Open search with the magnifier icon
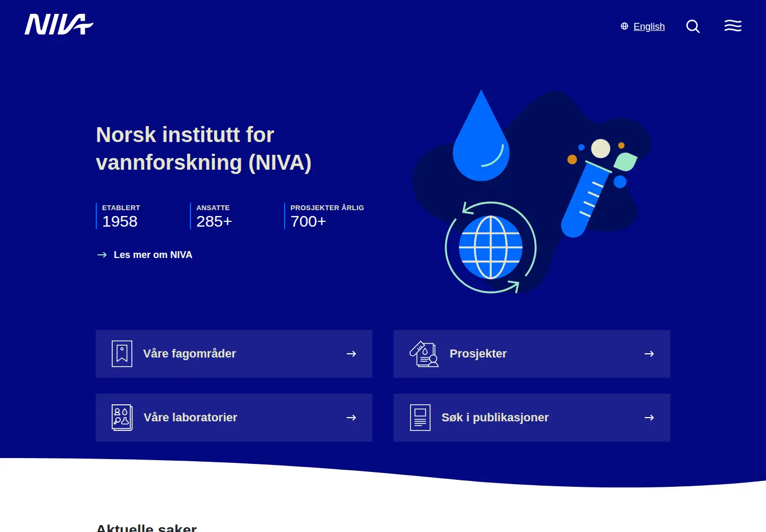The image size is (766, 532). click(x=693, y=26)
